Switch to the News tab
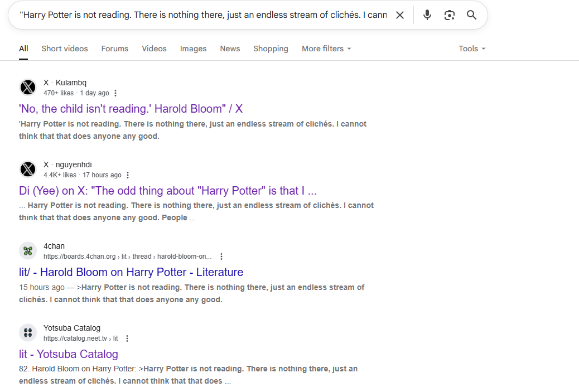 coord(230,49)
